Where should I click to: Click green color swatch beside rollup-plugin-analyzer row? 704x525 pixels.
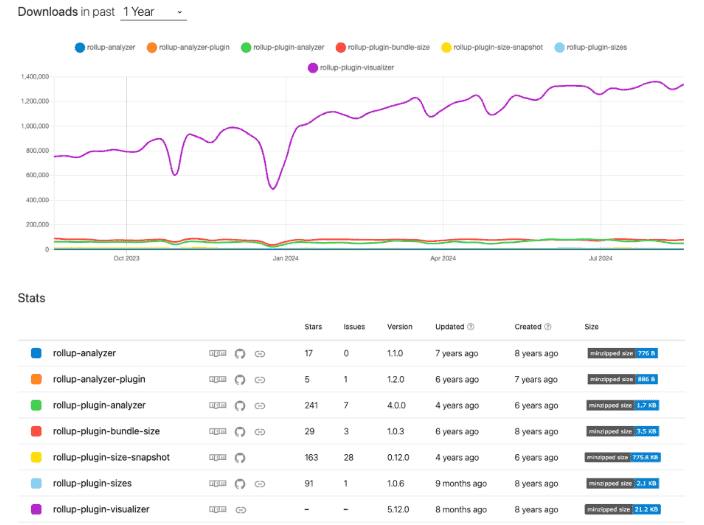pos(36,405)
